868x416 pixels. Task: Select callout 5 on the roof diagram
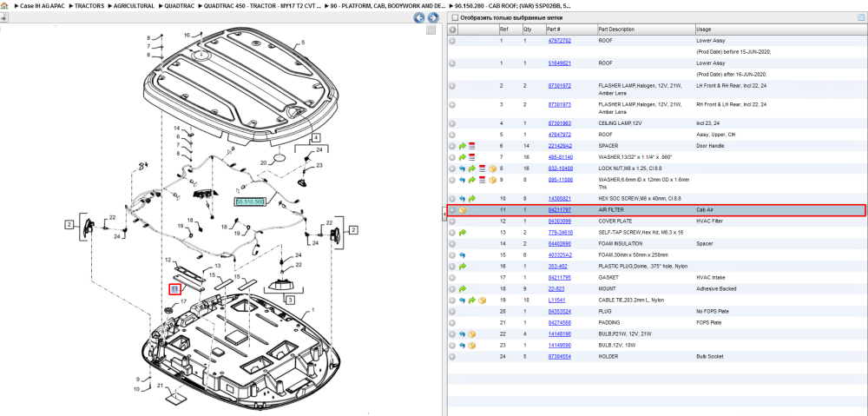pyautogui.click(x=303, y=42)
